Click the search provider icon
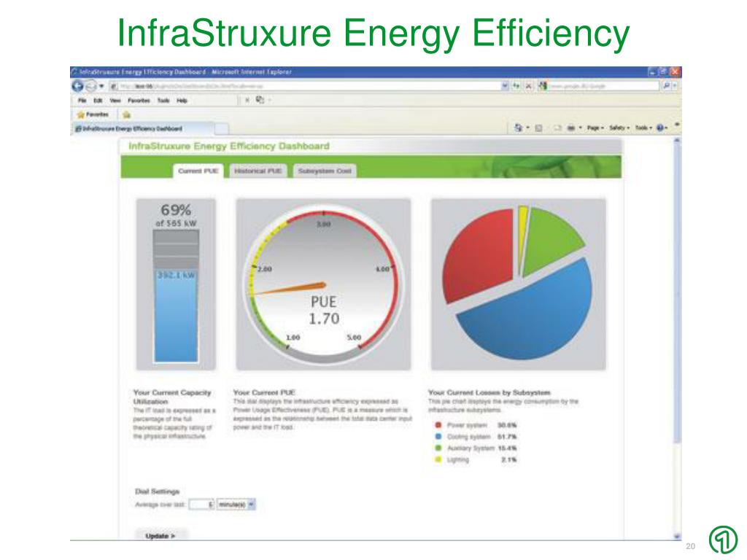 coord(543,86)
